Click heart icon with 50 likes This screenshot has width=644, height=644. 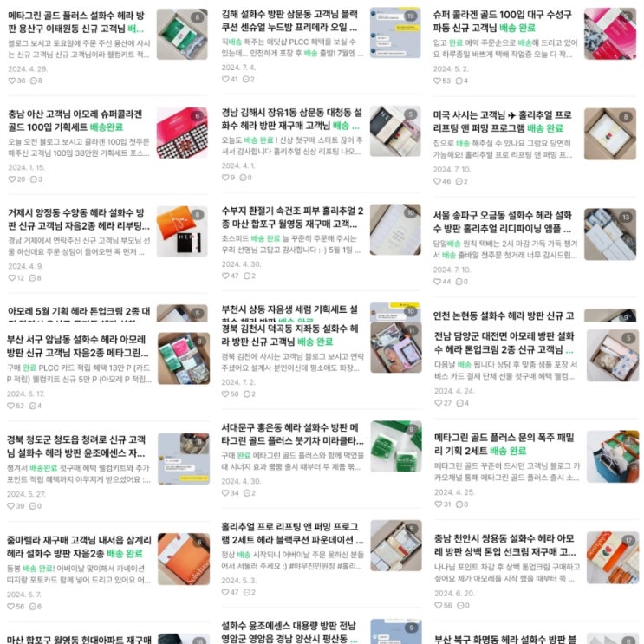(x=225, y=394)
